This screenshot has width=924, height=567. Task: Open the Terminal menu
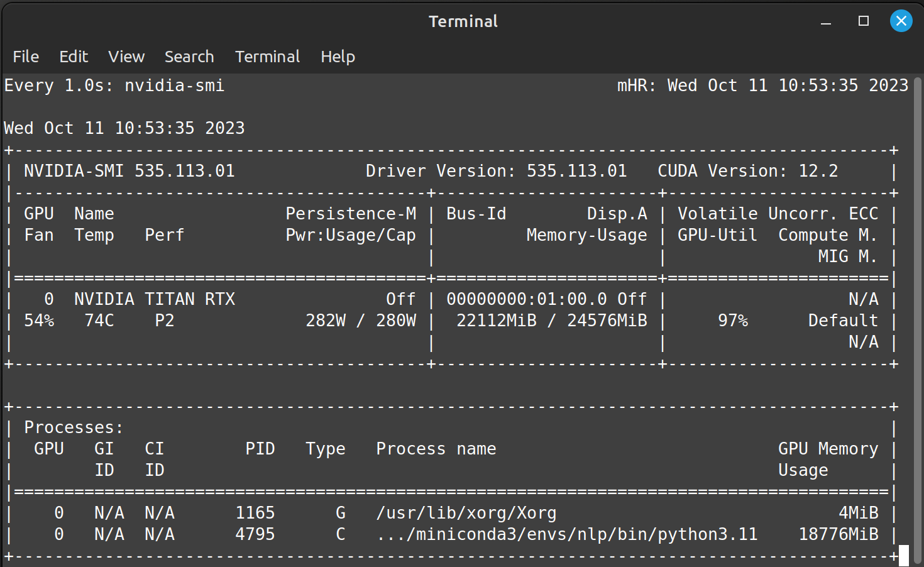point(267,57)
